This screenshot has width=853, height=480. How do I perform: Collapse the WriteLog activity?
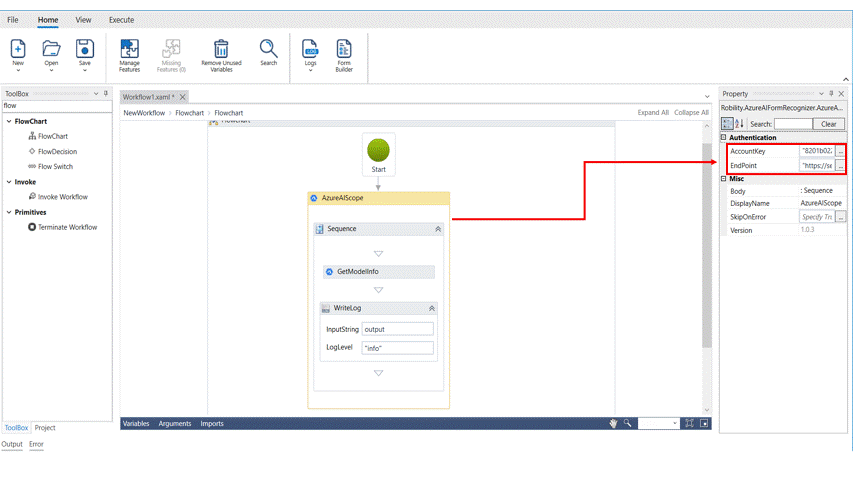(432, 309)
